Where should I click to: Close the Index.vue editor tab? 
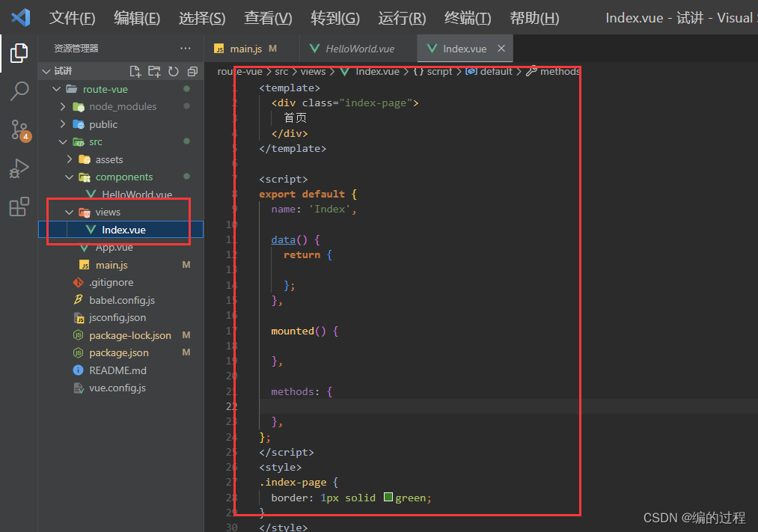tap(501, 49)
